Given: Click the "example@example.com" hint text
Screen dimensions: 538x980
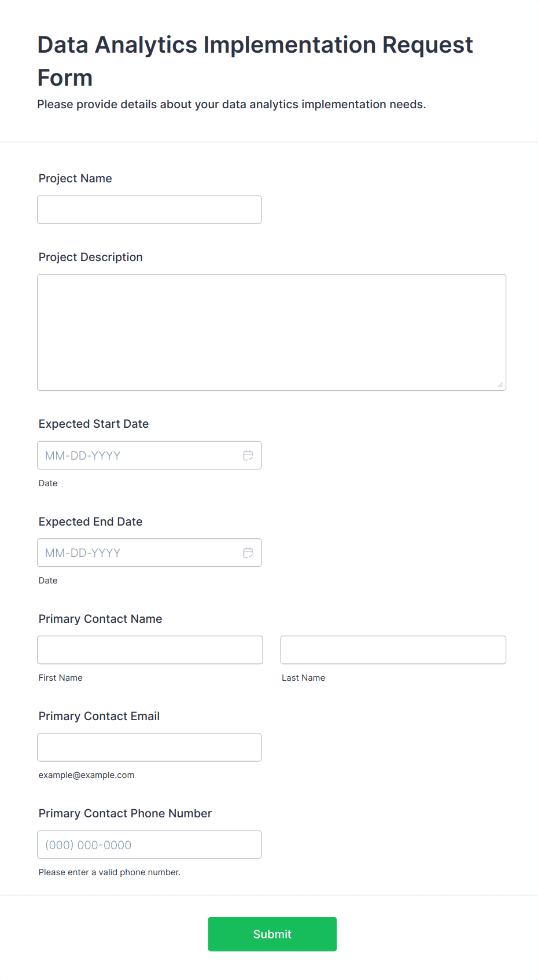Looking at the screenshot, I should pyautogui.click(x=86, y=775).
